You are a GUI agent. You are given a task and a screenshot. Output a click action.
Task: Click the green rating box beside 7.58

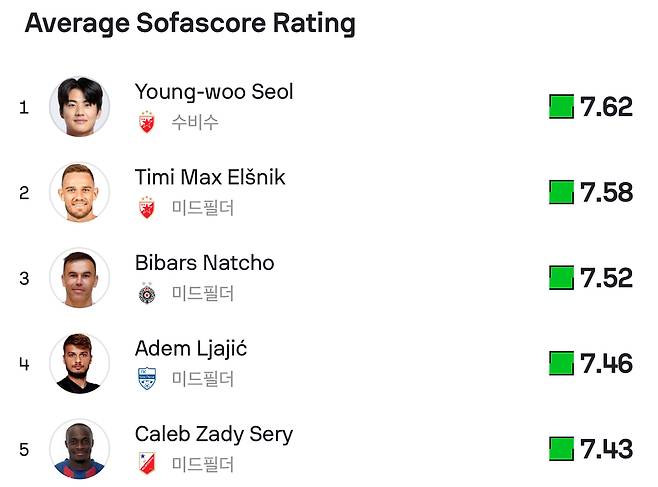click(x=561, y=192)
